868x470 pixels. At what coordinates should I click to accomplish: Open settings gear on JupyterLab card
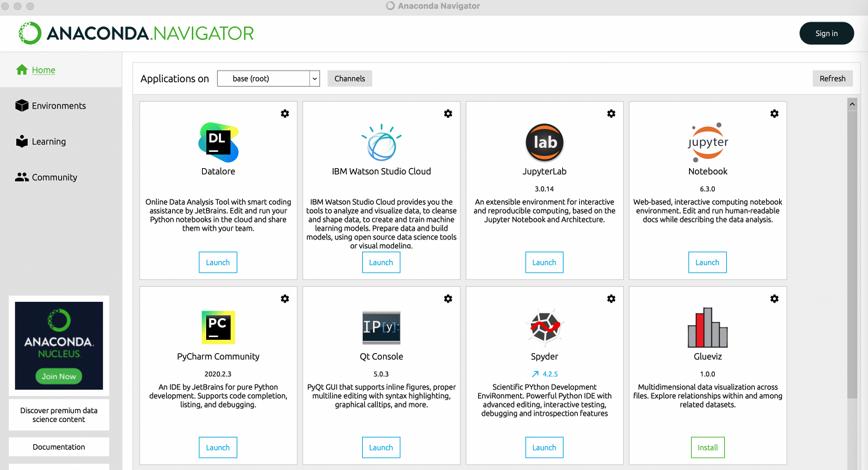611,114
